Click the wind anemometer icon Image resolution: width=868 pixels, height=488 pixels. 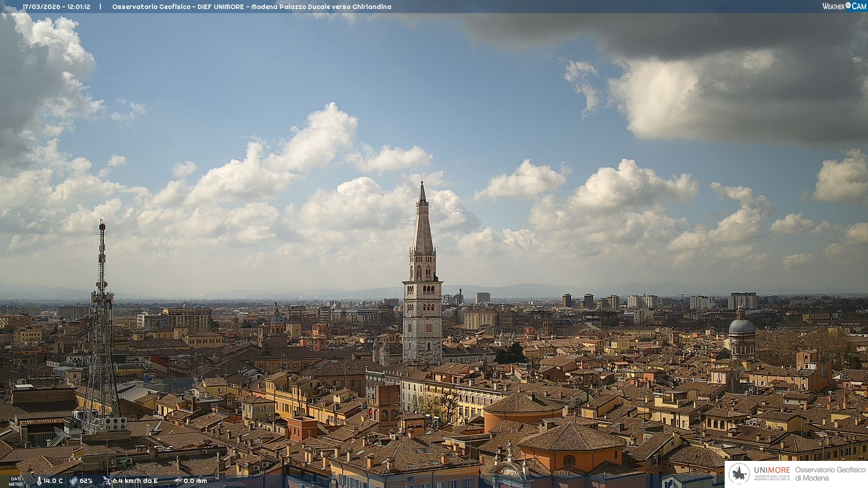pos(107,481)
